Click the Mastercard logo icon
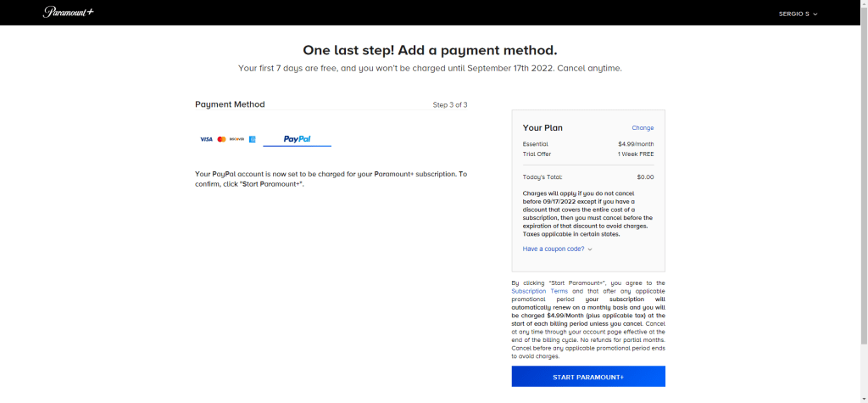The width and height of the screenshot is (868, 403). tap(222, 139)
